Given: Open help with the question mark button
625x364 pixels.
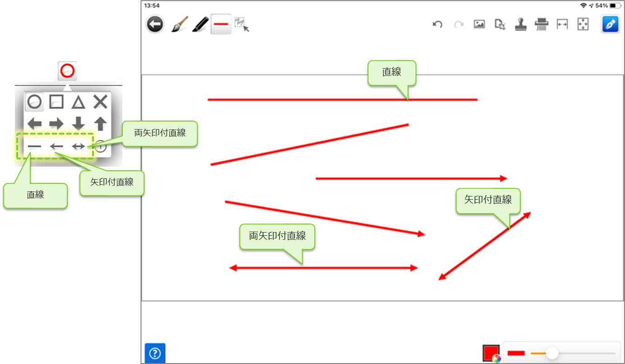Looking at the screenshot, I should tap(155, 353).
